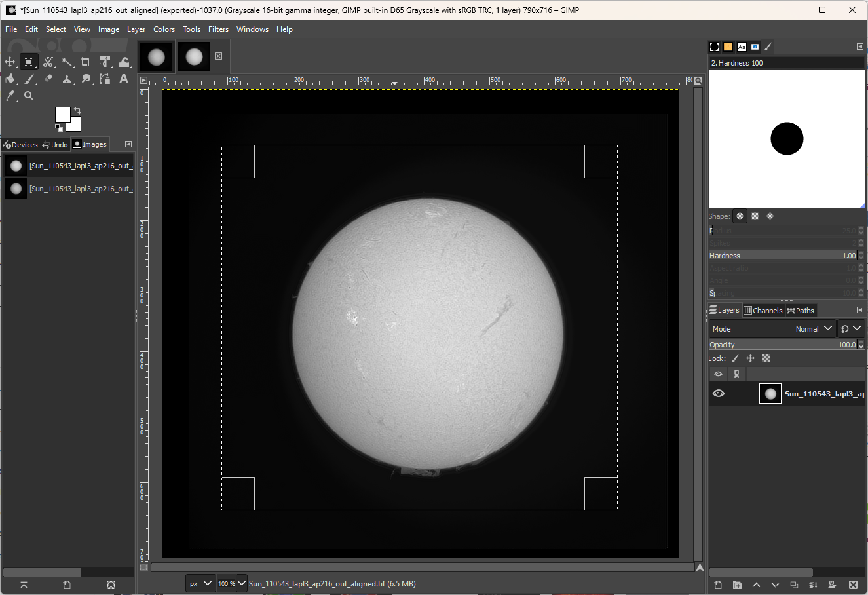
Task: Activate the Zoom tool
Action: (x=29, y=96)
